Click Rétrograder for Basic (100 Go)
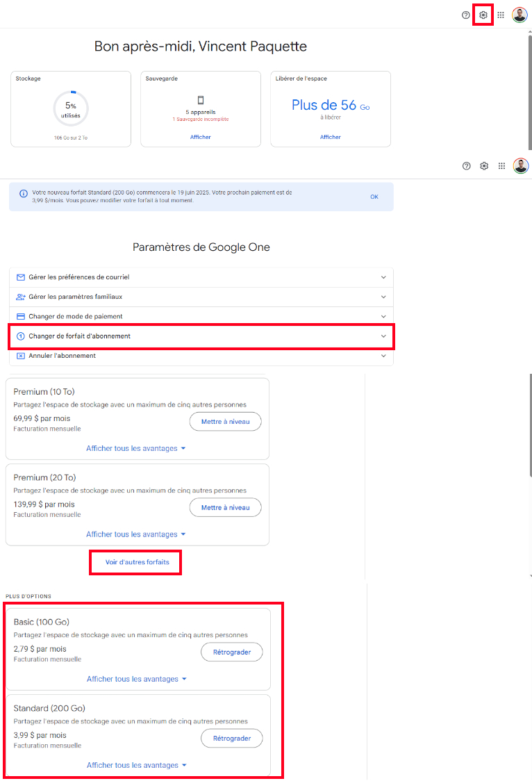The height and width of the screenshot is (781, 532). click(232, 652)
